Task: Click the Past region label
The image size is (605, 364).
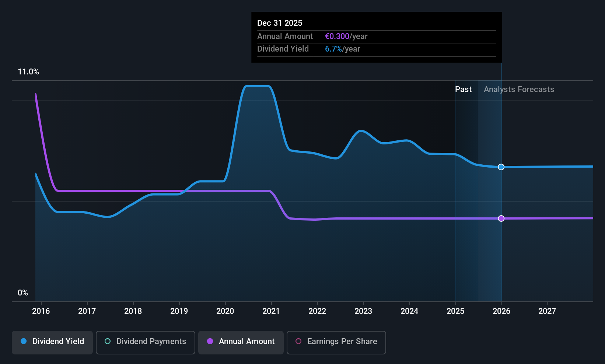Action: (x=463, y=90)
